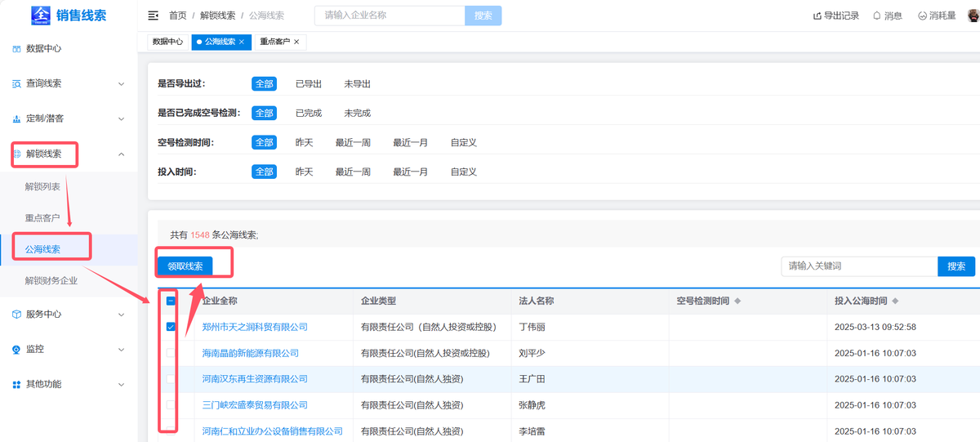Select 最近一周 for 空号检测时间
The width and height of the screenshot is (980, 442).
[x=353, y=143]
